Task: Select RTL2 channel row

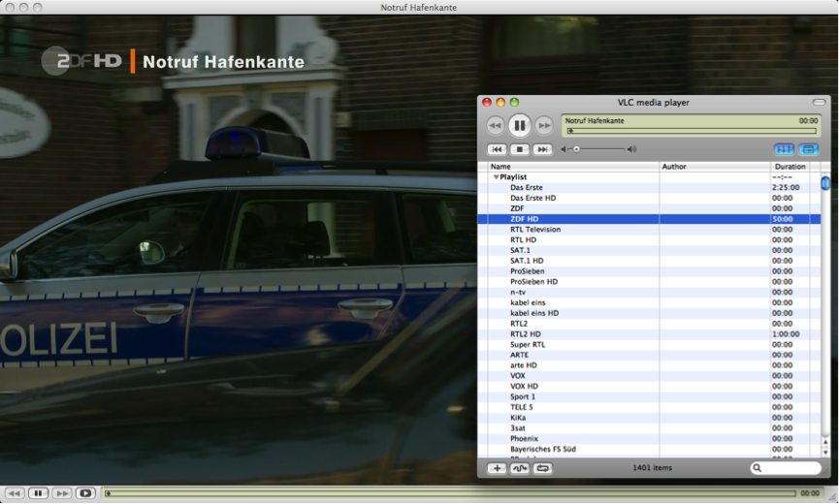Action: coord(649,324)
